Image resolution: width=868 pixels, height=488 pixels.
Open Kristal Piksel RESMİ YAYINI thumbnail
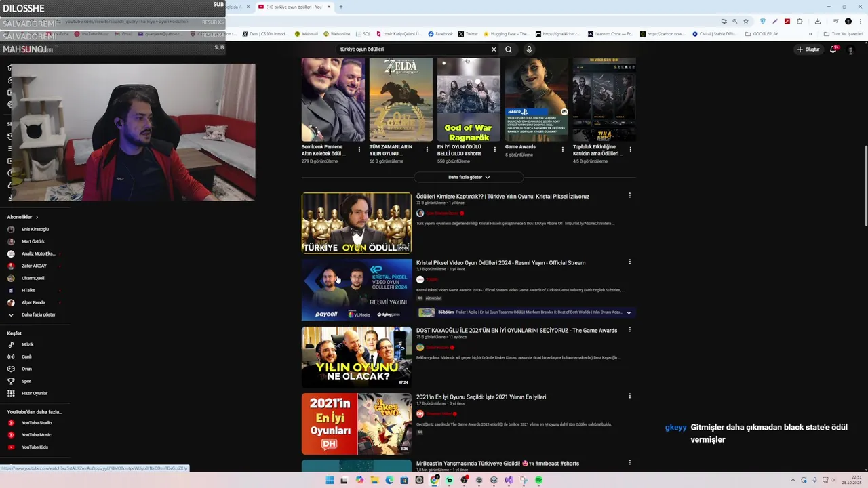[357, 289]
